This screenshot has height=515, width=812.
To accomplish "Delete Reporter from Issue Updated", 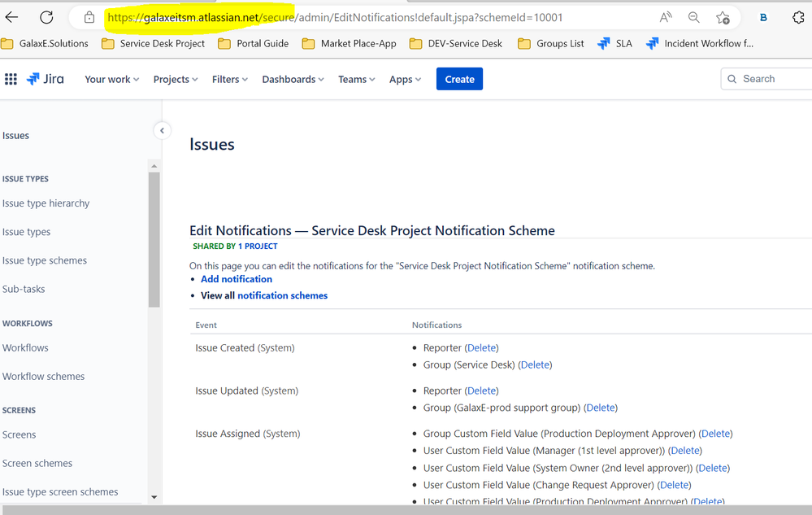I will click(x=482, y=391).
